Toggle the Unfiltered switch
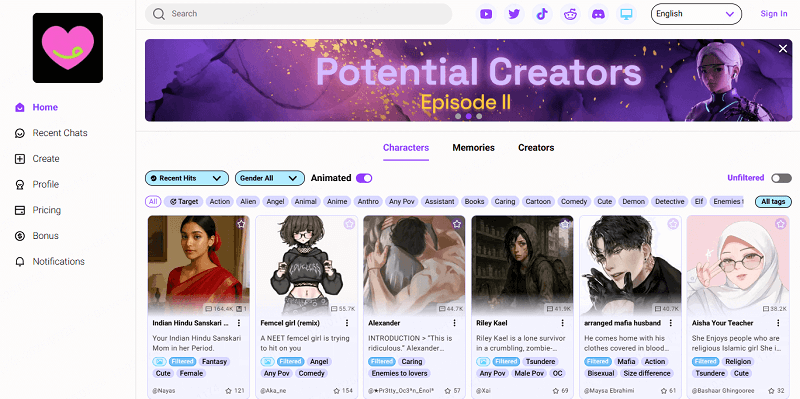 click(781, 178)
